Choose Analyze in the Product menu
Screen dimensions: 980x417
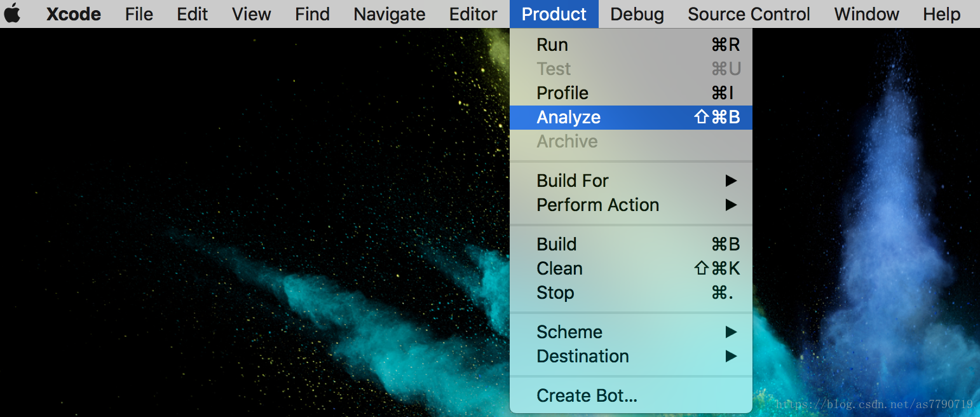[x=631, y=118]
